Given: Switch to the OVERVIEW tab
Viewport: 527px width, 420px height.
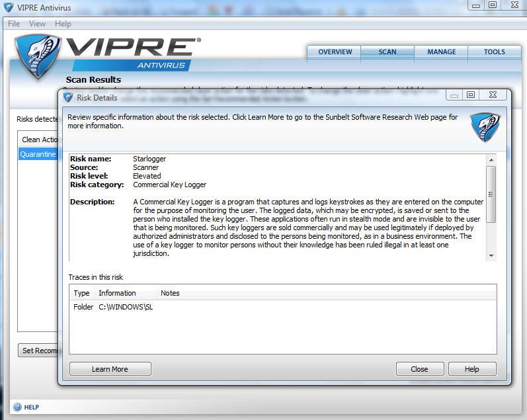Looking at the screenshot, I should [x=335, y=52].
